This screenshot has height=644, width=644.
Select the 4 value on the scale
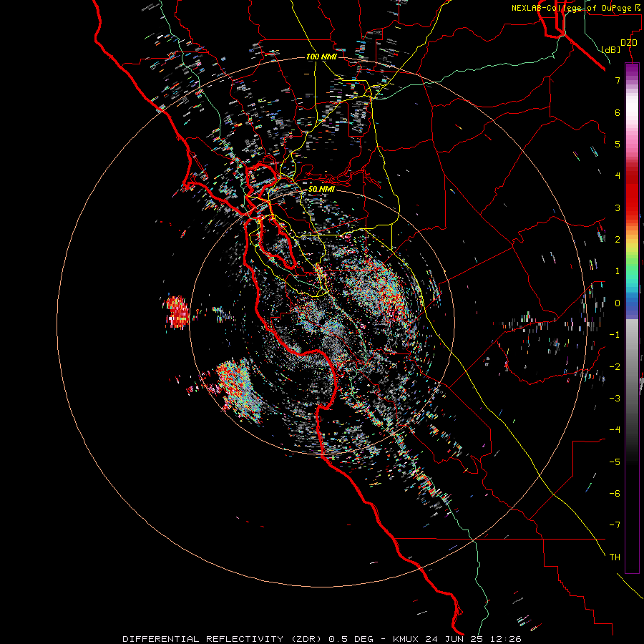(x=618, y=176)
